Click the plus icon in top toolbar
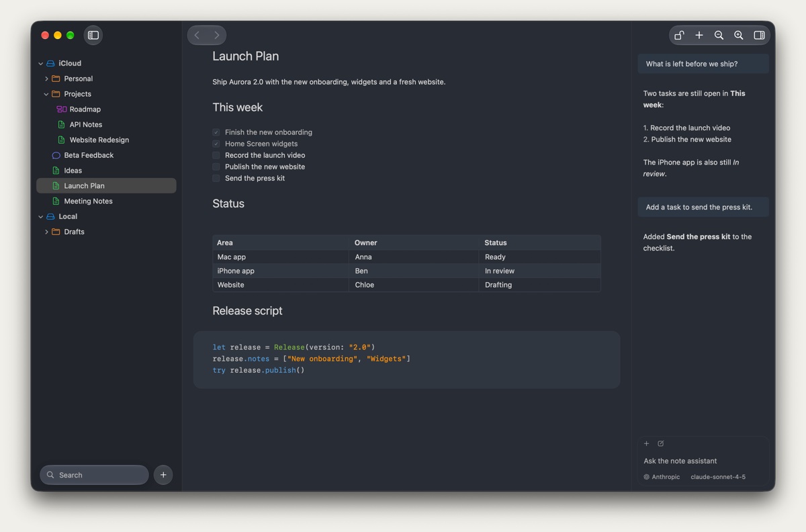The width and height of the screenshot is (806, 532). (x=699, y=35)
